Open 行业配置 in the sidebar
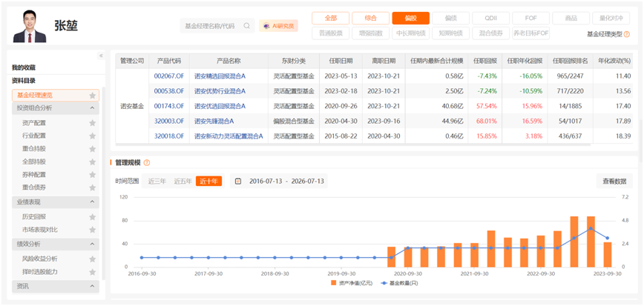644x306 pixels. tap(34, 136)
